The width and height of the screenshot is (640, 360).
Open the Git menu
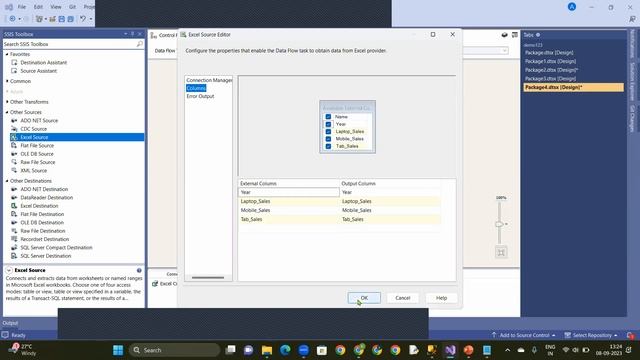pyautogui.click(x=72, y=7)
